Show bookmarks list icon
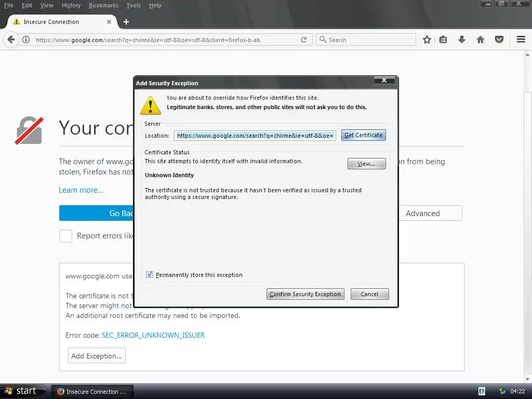532x399 pixels. (443, 39)
